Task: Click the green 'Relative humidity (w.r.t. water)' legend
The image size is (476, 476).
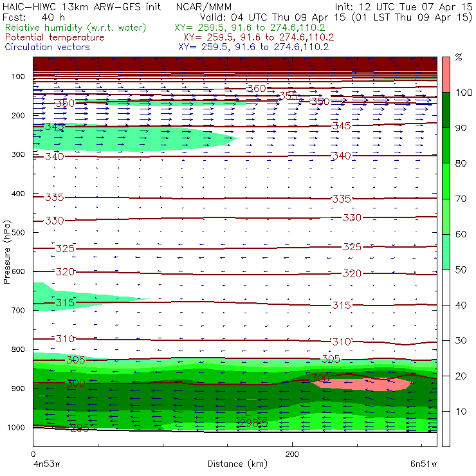Action: tap(76, 28)
